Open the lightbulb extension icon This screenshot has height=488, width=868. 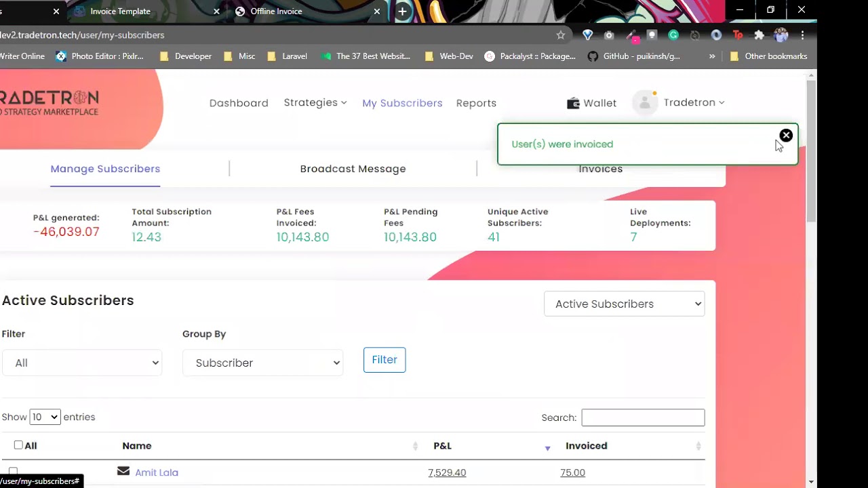click(652, 35)
